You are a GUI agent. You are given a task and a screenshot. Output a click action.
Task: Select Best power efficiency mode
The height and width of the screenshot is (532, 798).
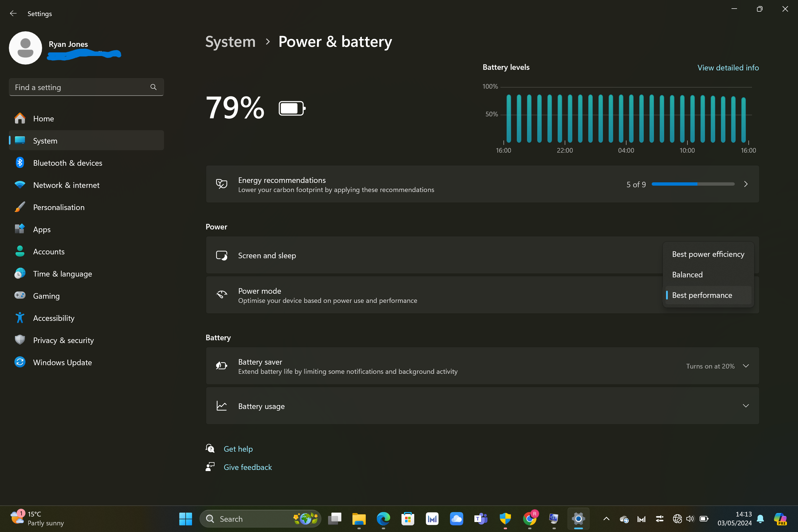pyautogui.click(x=708, y=254)
